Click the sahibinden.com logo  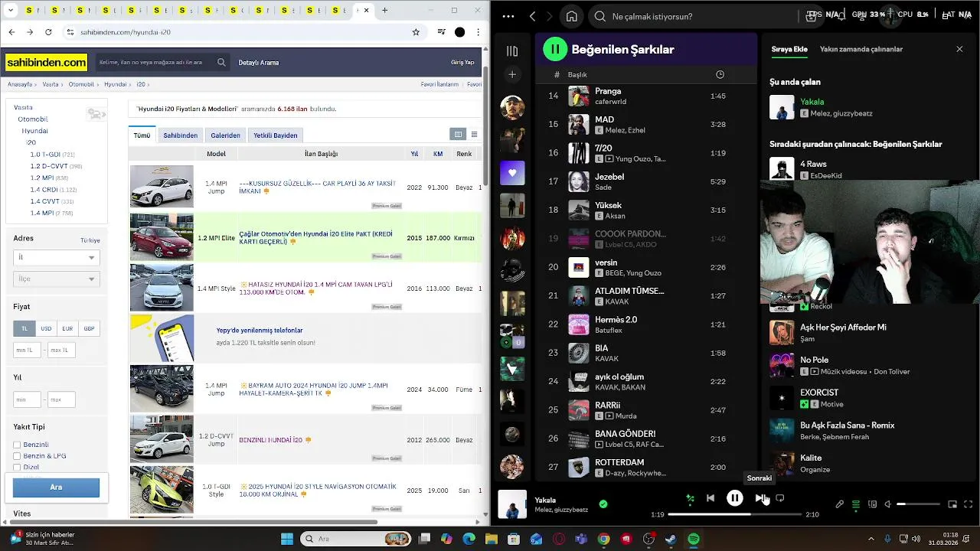point(46,63)
